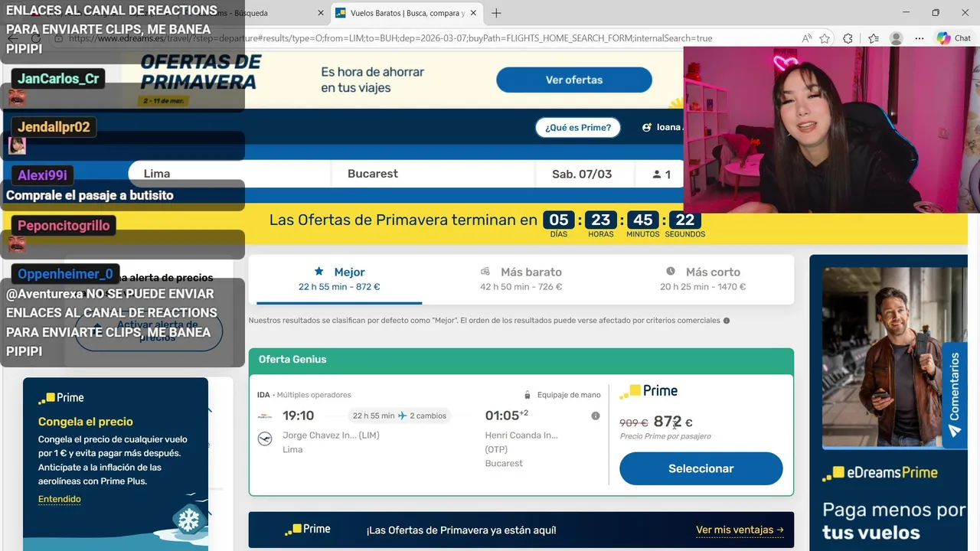This screenshot has height=551, width=980.
Task: Click the JanCarlos_Cr chat username
Action: click(x=59, y=78)
